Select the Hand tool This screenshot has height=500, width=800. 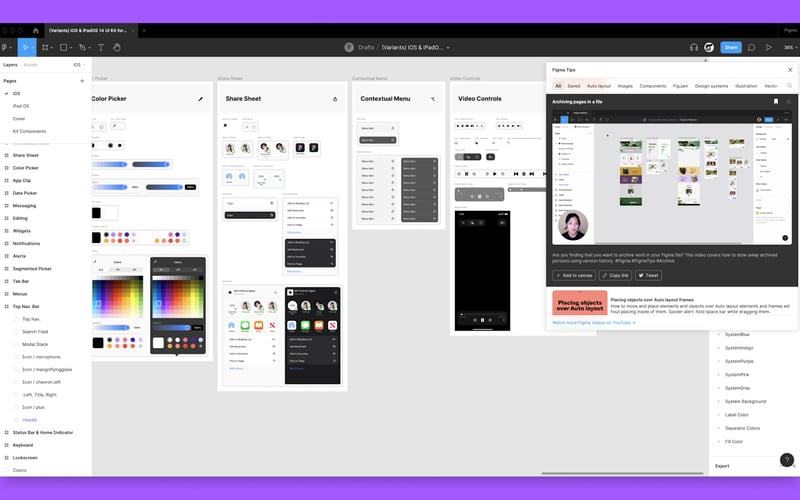(x=117, y=47)
